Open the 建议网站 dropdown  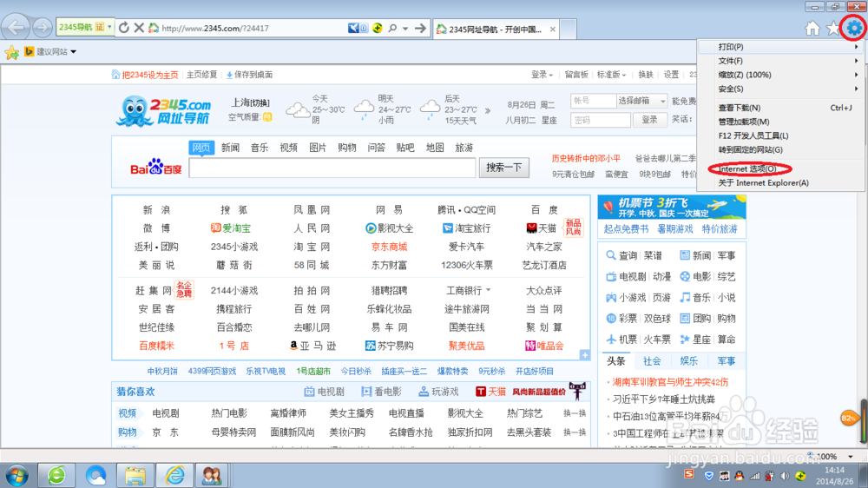pyautogui.click(x=73, y=52)
